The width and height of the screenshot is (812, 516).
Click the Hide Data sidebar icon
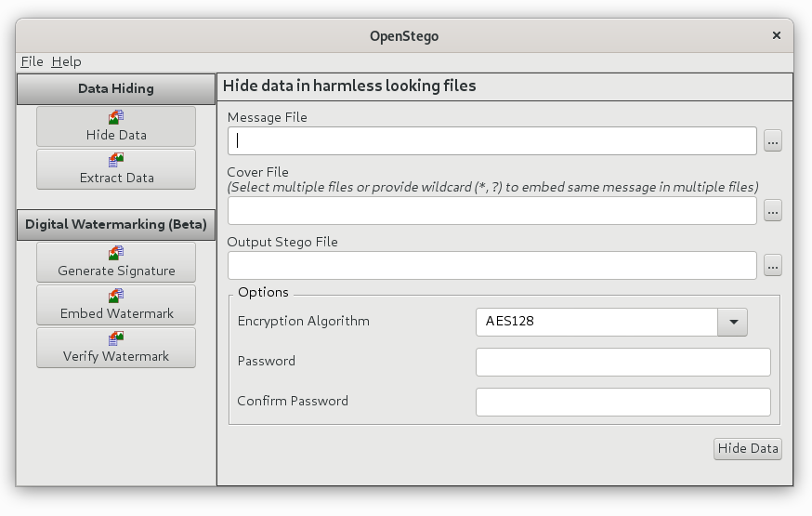[x=116, y=117]
